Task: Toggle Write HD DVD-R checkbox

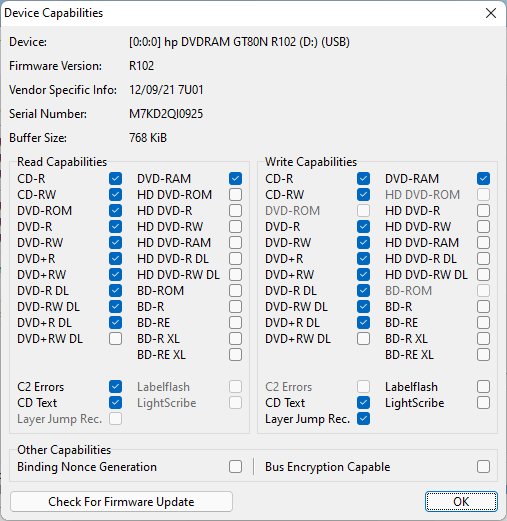Action: click(x=483, y=210)
